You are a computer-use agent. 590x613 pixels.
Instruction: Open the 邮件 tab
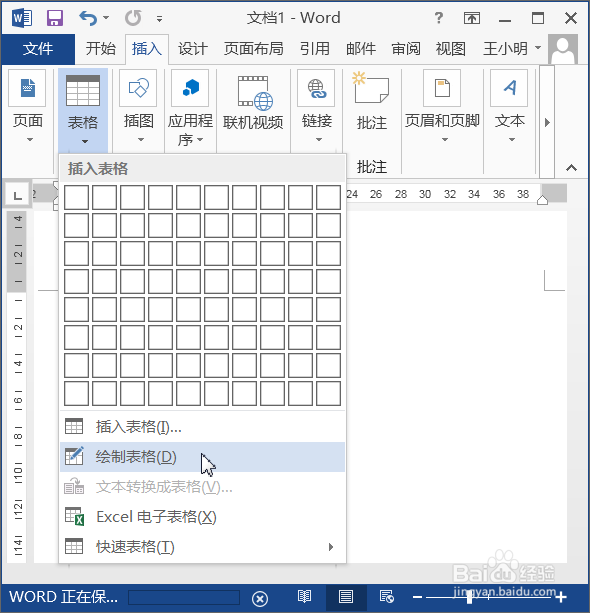360,49
